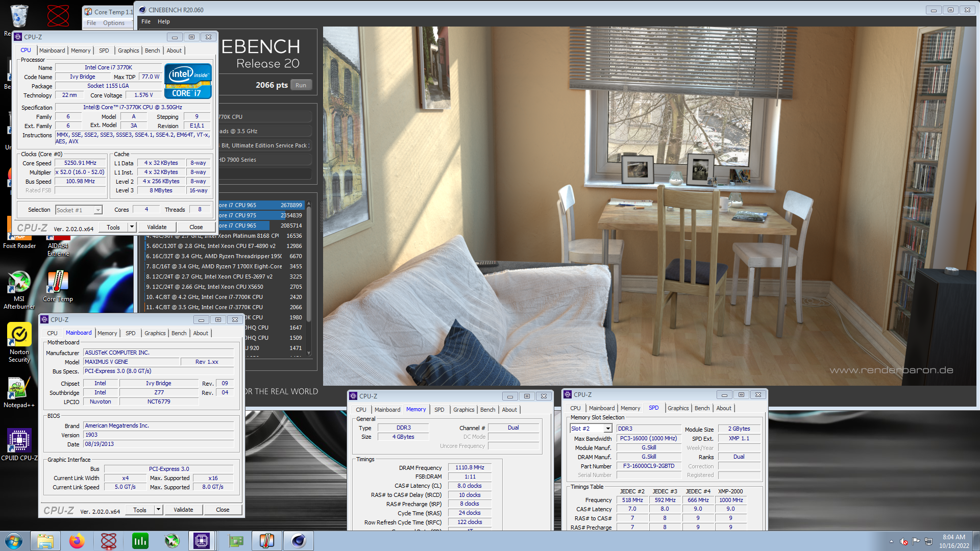Select the Intel Xeon Platinum 8168 ranking row

coord(225,236)
